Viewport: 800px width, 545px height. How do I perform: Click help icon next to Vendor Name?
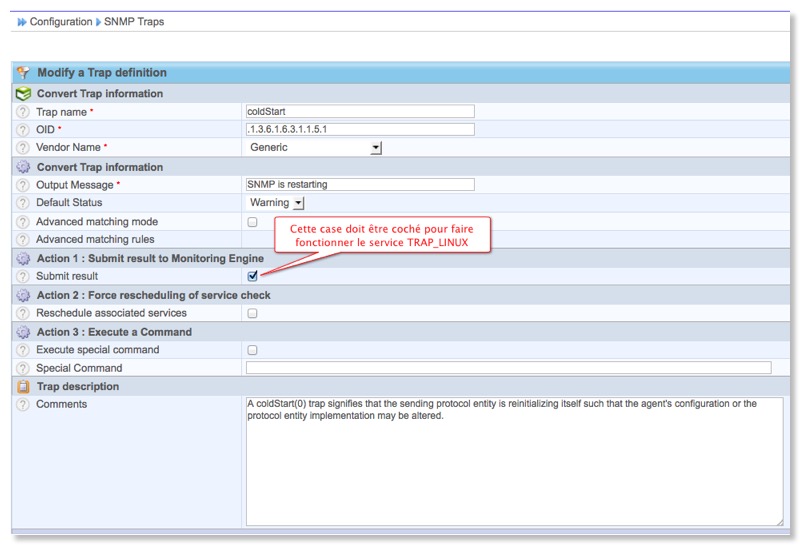pyautogui.click(x=23, y=148)
